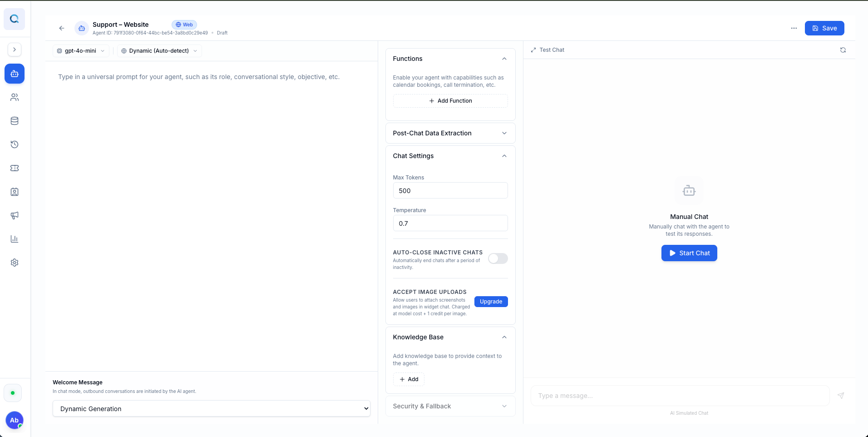Open the settings gear icon in sidebar
868x437 pixels.
15,263
